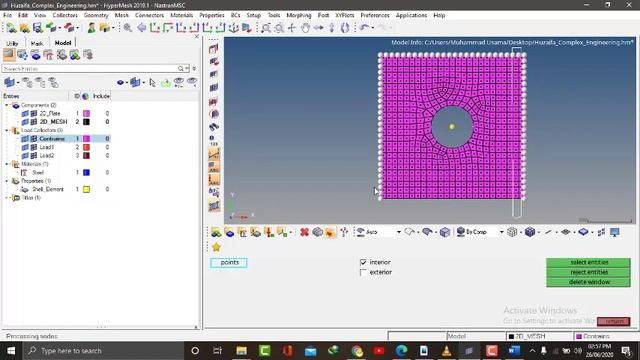Click the New Model icon in top toolbar
The image size is (640, 360).
pyautogui.click(x=11, y=28)
